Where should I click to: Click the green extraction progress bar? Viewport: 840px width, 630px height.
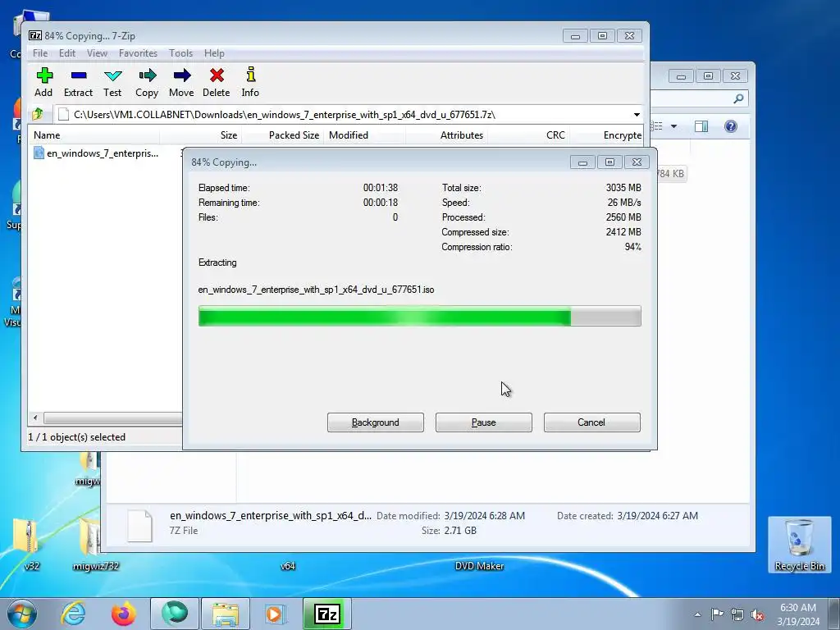tap(419, 316)
